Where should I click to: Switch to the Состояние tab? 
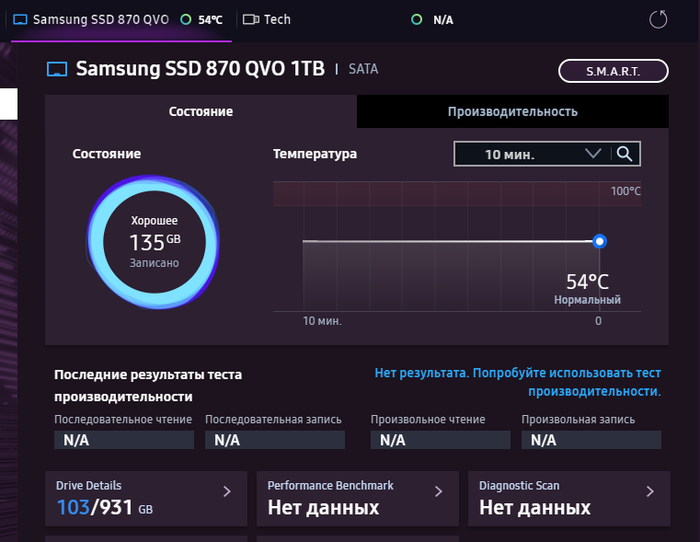click(x=201, y=111)
